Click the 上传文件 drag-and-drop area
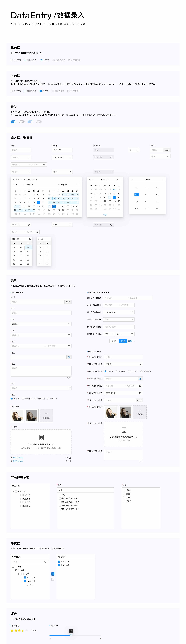The height and width of the screenshot is (644, 186). pos(41,442)
